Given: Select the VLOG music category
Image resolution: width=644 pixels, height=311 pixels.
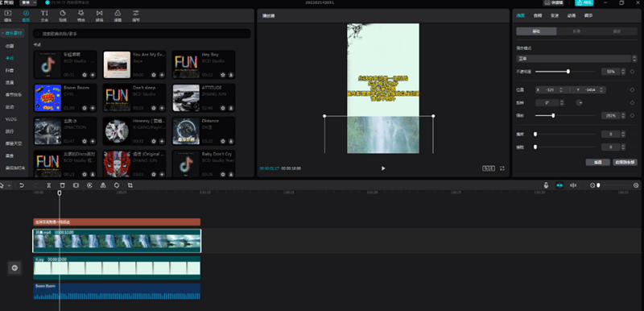Looking at the screenshot, I should [x=10, y=119].
